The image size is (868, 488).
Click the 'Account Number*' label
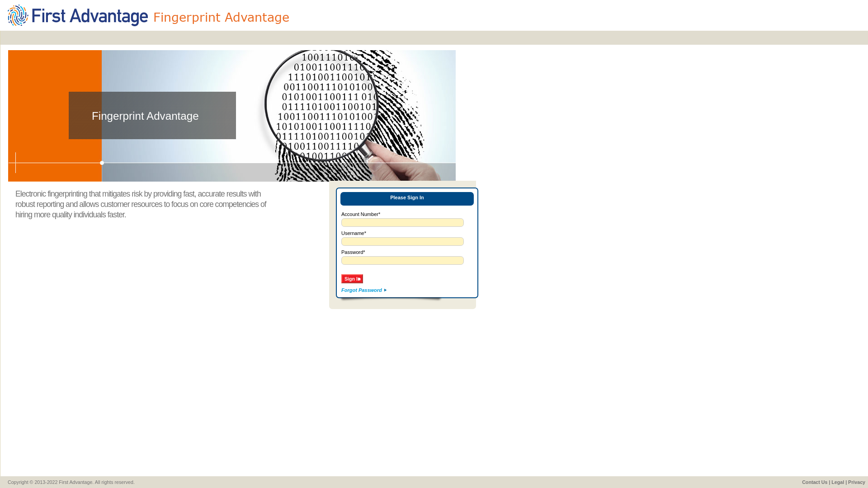361,214
